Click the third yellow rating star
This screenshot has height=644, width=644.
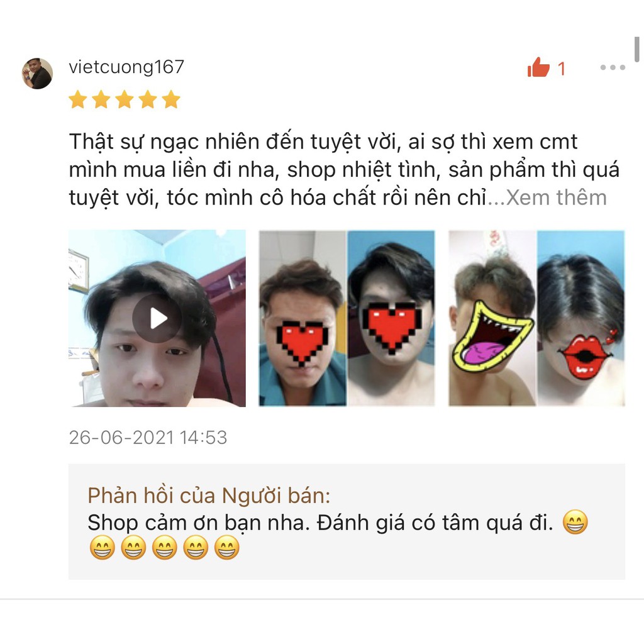pyautogui.click(x=125, y=99)
